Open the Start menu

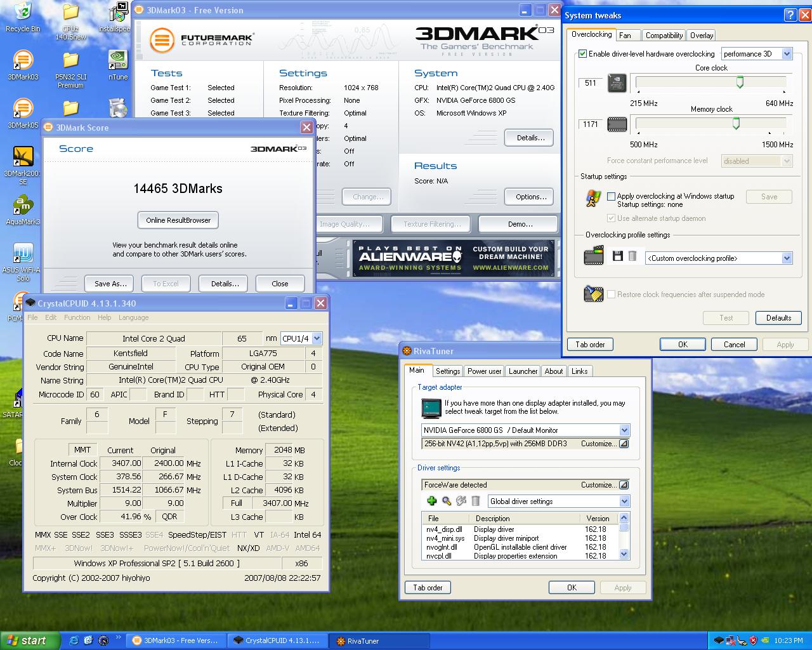pos(30,640)
